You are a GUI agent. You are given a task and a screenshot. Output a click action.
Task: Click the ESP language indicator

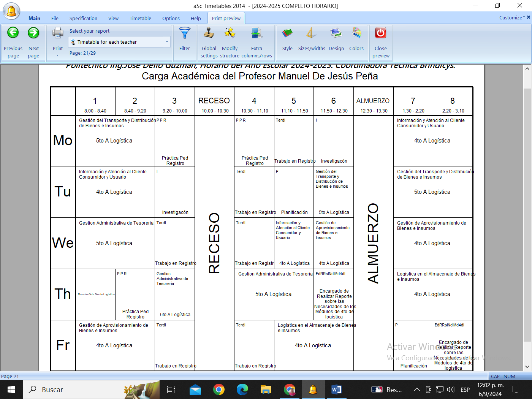[x=465, y=389]
